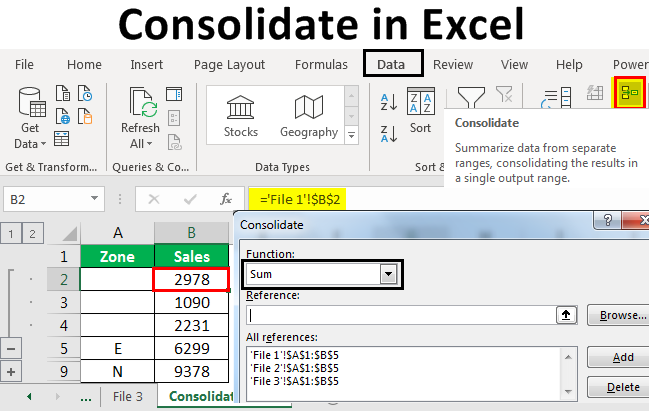Viewport: 649px width, 411px height.
Task: Click the Refresh All icon
Action: pyautogui.click(x=143, y=102)
